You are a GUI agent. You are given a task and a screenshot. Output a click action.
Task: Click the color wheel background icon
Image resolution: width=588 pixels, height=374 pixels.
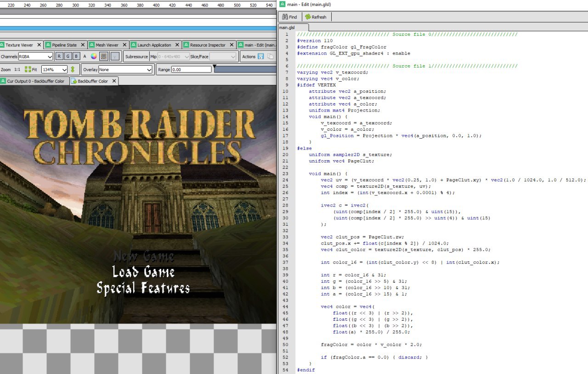click(x=94, y=56)
